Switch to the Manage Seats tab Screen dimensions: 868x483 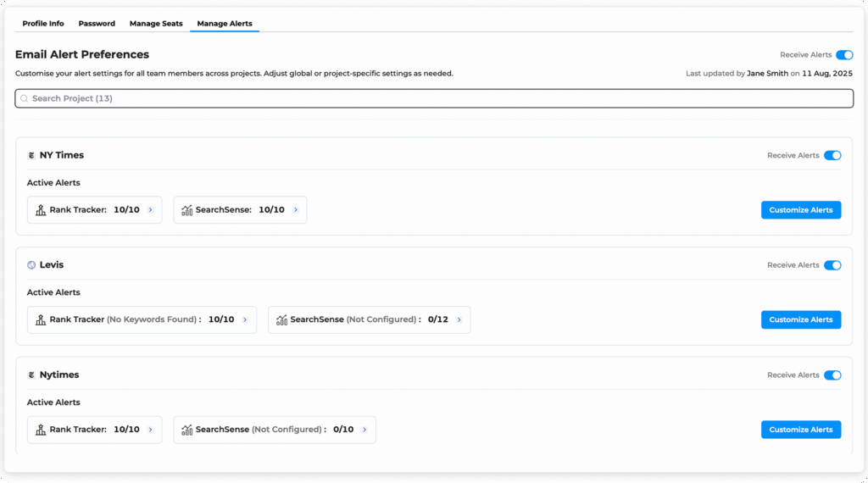[x=156, y=24]
